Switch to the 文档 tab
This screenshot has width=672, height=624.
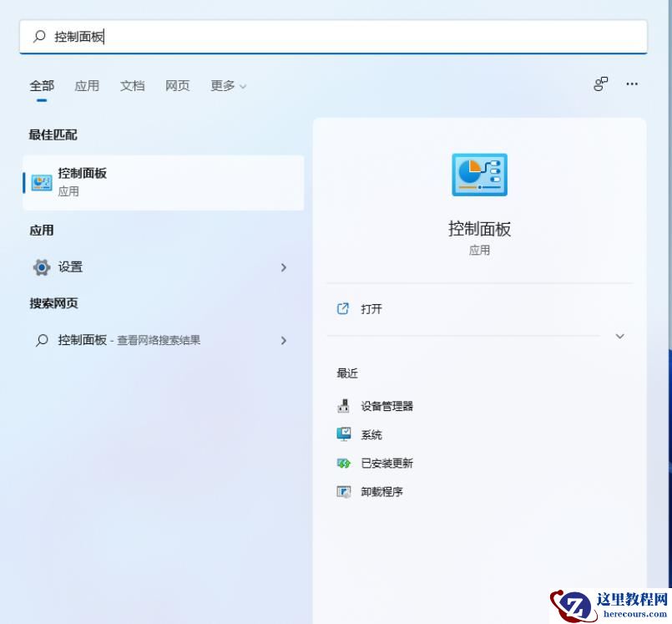[x=132, y=85]
